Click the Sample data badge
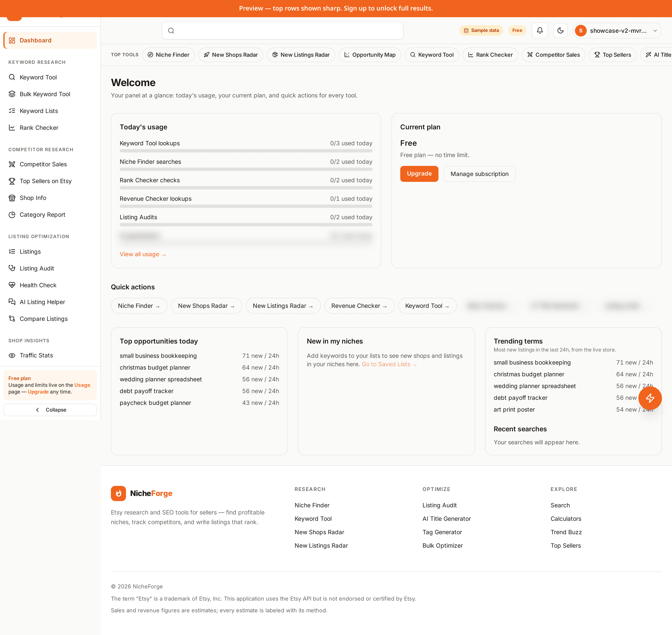 [481, 30]
